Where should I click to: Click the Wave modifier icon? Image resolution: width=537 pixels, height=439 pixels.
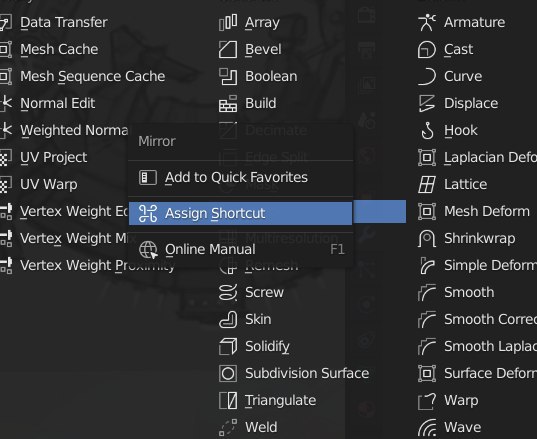(427, 427)
